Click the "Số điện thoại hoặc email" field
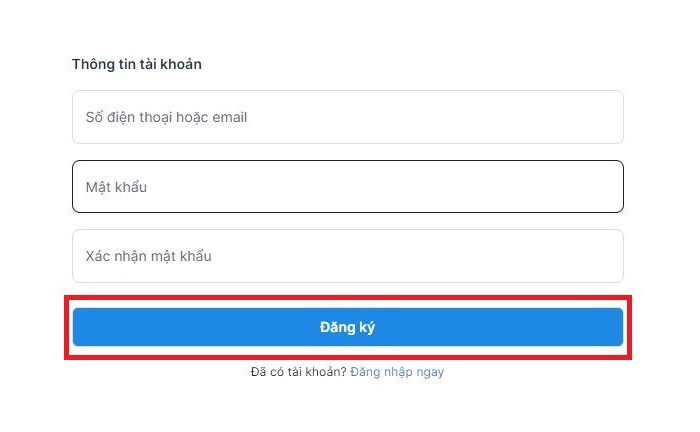The height and width of the screenshot is (432, 700). (x=347, y=117)
